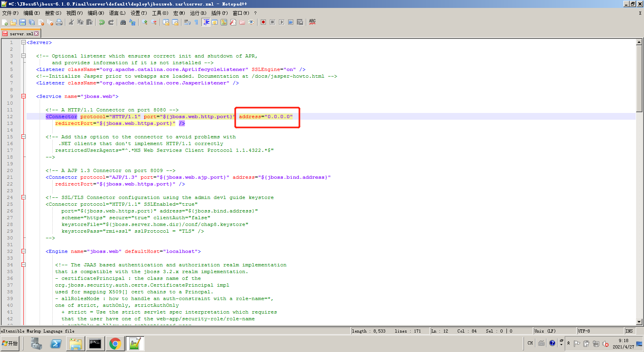Click the CH input language indicator

530,343
